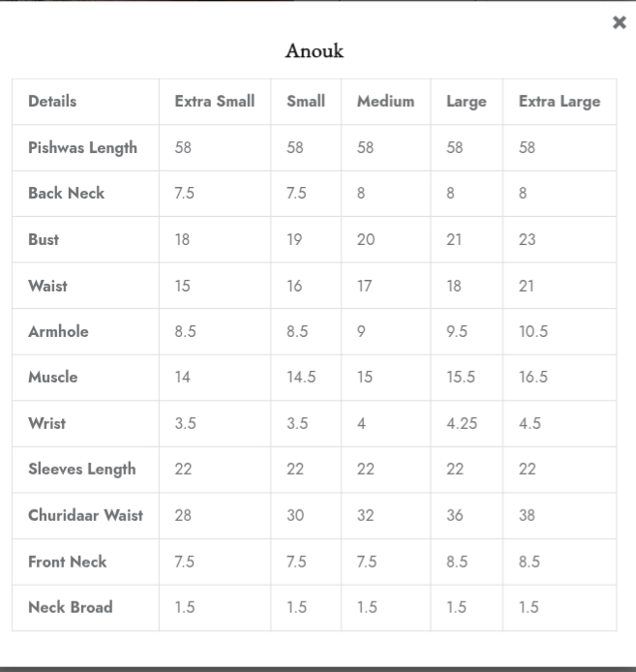Click the Extra Large Bust value 23

pos(527,239)
